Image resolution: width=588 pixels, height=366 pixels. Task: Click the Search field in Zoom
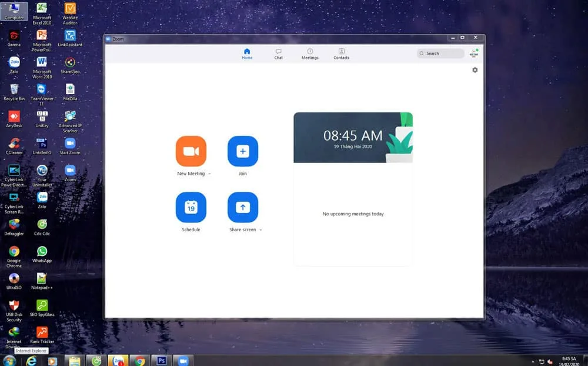click(440, 54)
